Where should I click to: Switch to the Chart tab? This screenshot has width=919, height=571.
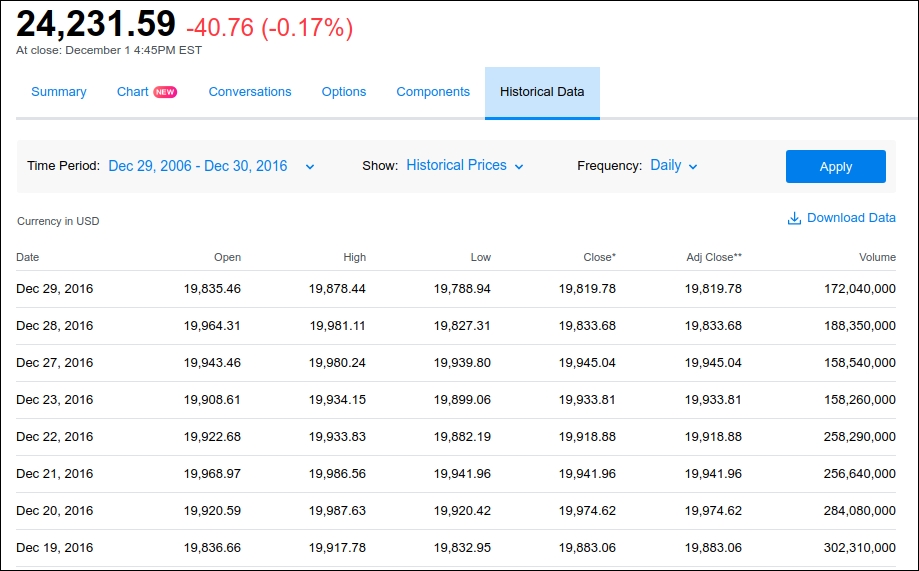132,92
